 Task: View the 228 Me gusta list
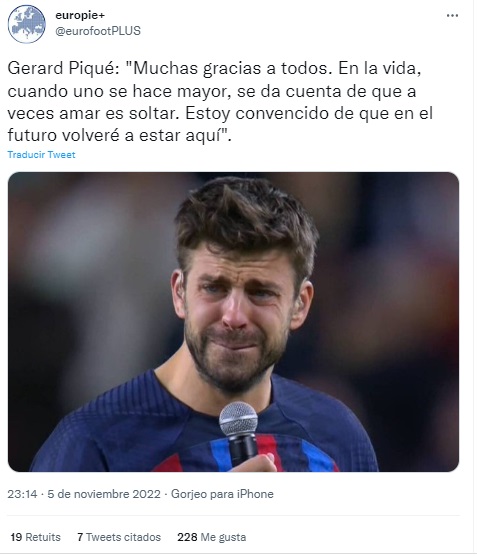click(212, 537)
